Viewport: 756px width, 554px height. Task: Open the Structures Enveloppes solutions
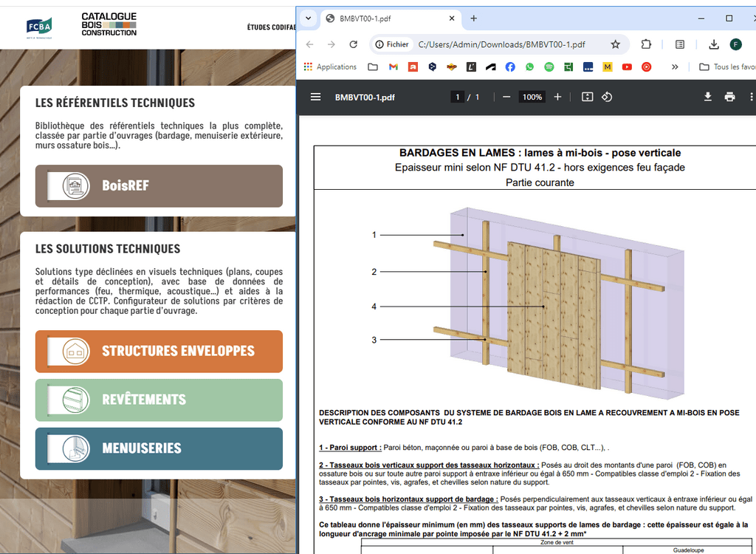tap(159, 352)
